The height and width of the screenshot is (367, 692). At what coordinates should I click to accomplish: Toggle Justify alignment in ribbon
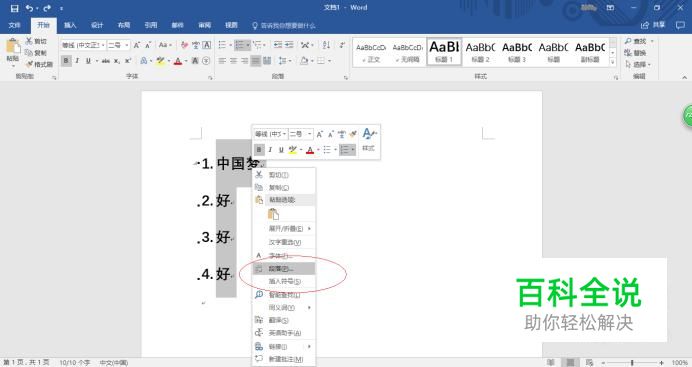pos(256,61)
